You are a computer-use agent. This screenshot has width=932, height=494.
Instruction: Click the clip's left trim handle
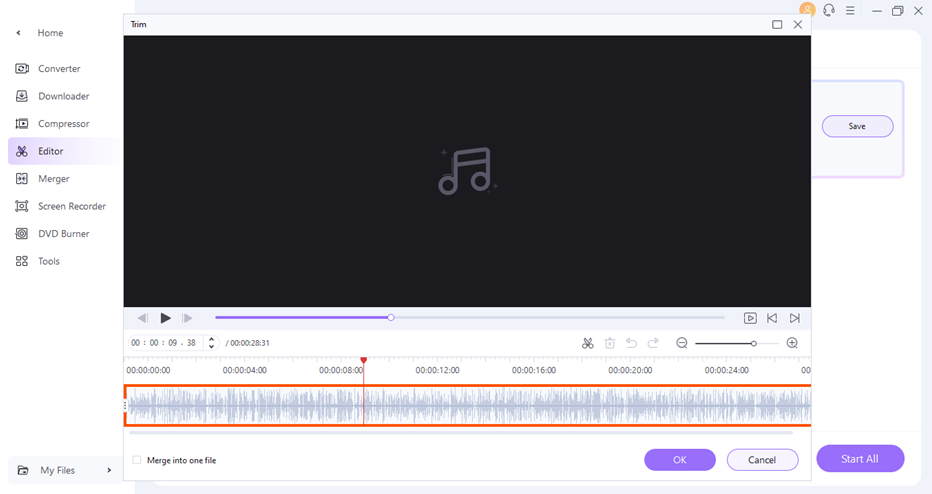(125, 405)
